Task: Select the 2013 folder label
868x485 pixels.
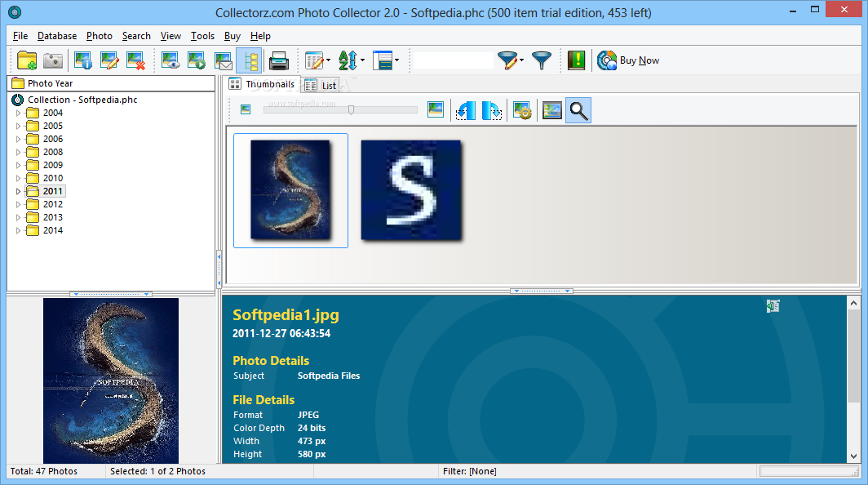Action: point(53,217)
